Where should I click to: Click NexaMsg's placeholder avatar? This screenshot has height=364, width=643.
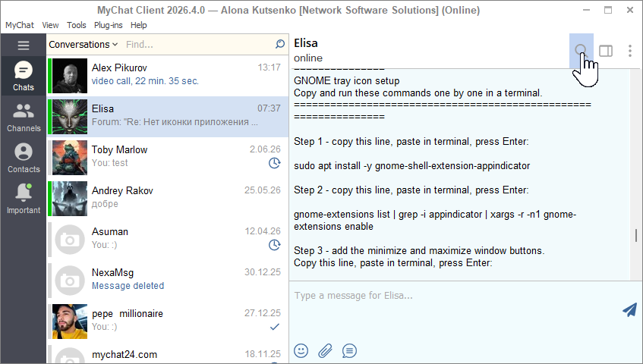(x=70, y=281)
